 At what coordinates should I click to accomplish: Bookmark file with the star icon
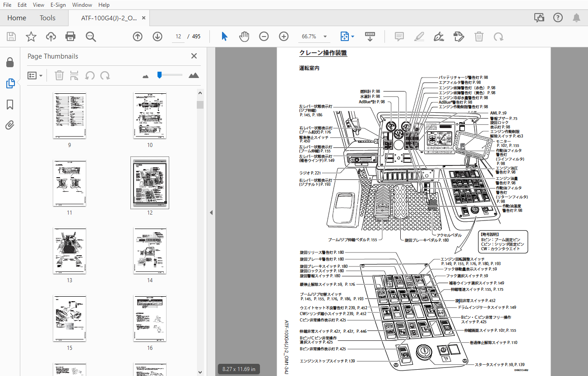click(x=31, y=37)
